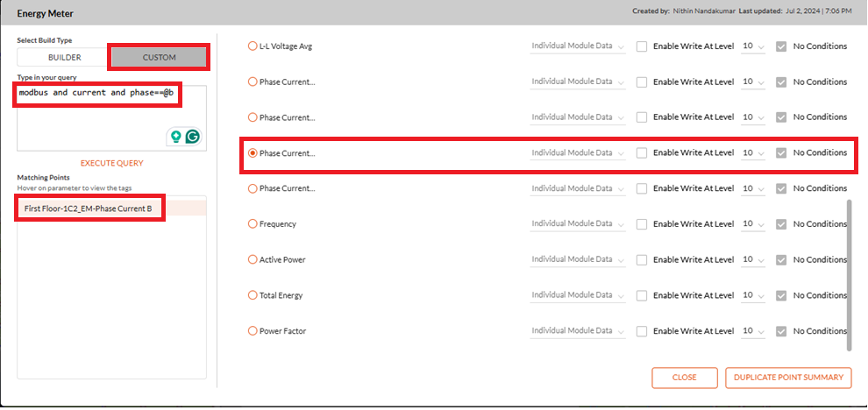Click EXECUTE QUERY link
868x410 pixels.
pos(112,163)
